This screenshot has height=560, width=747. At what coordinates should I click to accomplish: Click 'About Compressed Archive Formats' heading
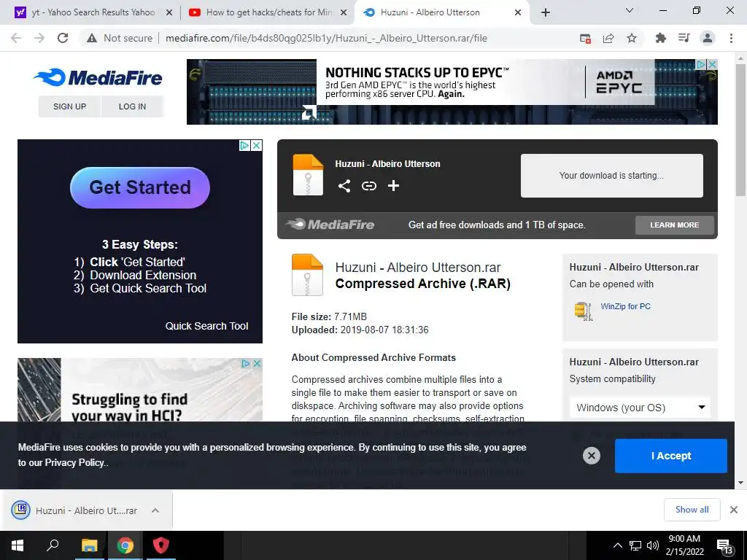coord(373,357)
